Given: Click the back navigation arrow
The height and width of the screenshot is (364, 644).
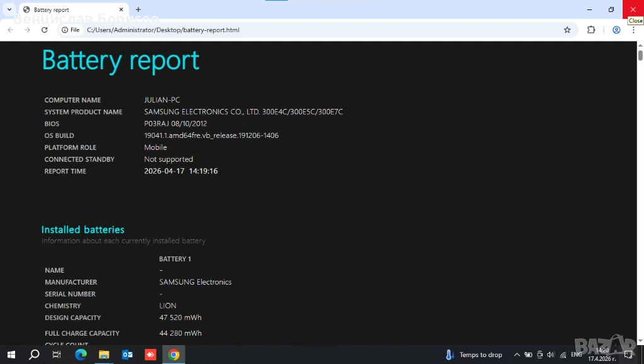Looking at the screenshot, I should click(11, 30).
